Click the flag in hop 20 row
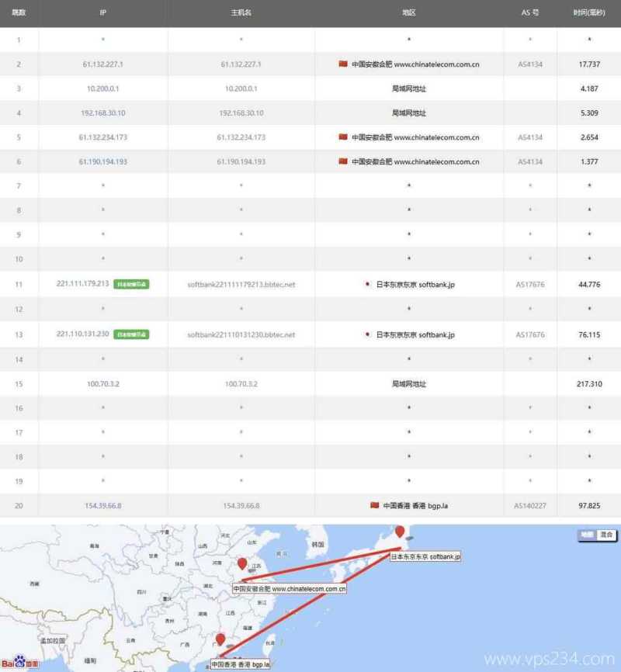Viewport: 621px width, 672px height. coord(375,505)
